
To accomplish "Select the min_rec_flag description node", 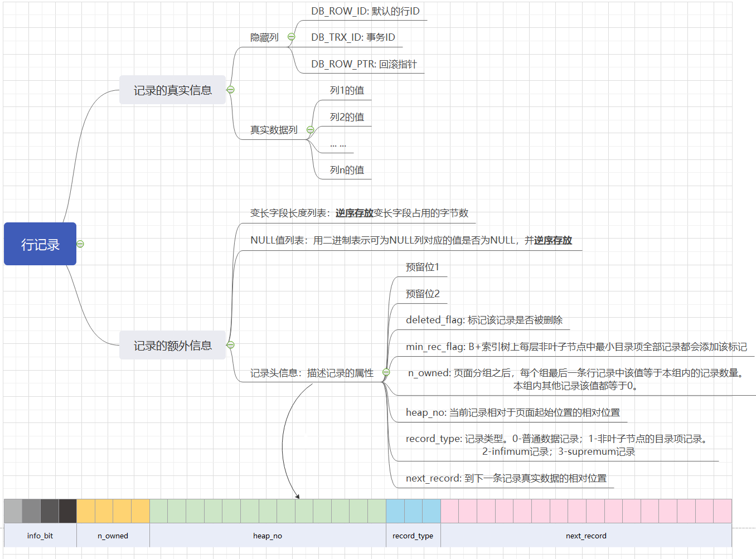I will point(576,347).
